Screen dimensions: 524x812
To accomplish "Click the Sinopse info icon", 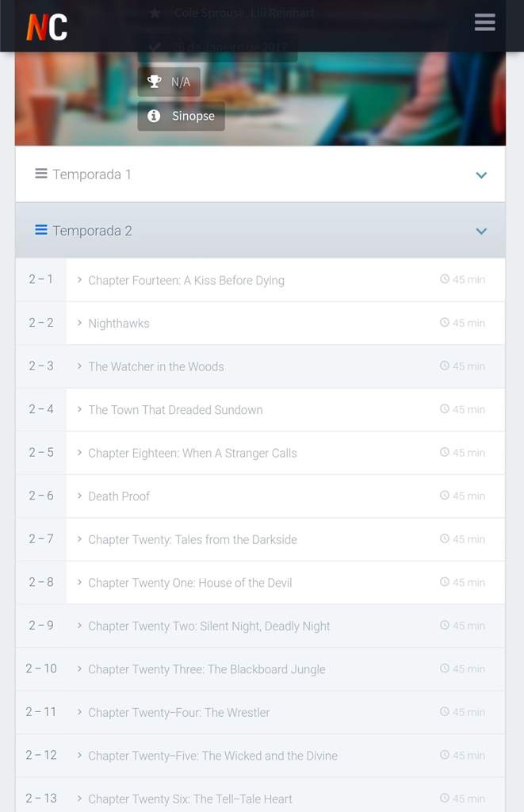I will click(x=155, y=116).
